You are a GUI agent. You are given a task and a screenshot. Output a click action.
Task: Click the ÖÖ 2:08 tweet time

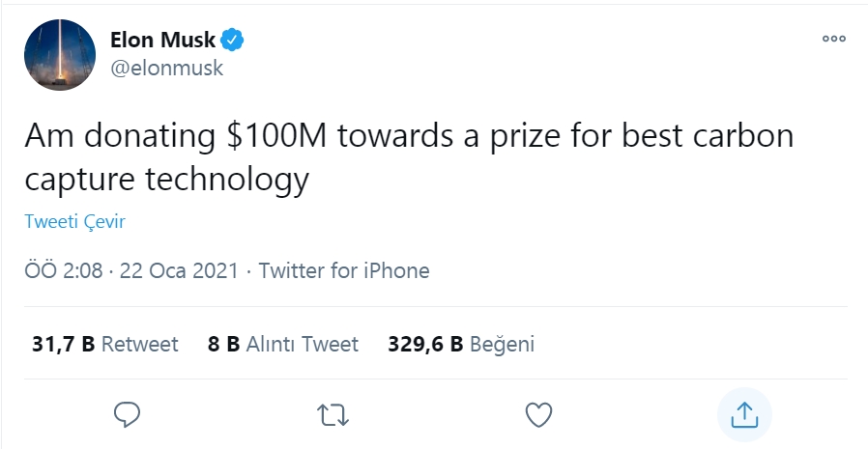coord(64,270)
